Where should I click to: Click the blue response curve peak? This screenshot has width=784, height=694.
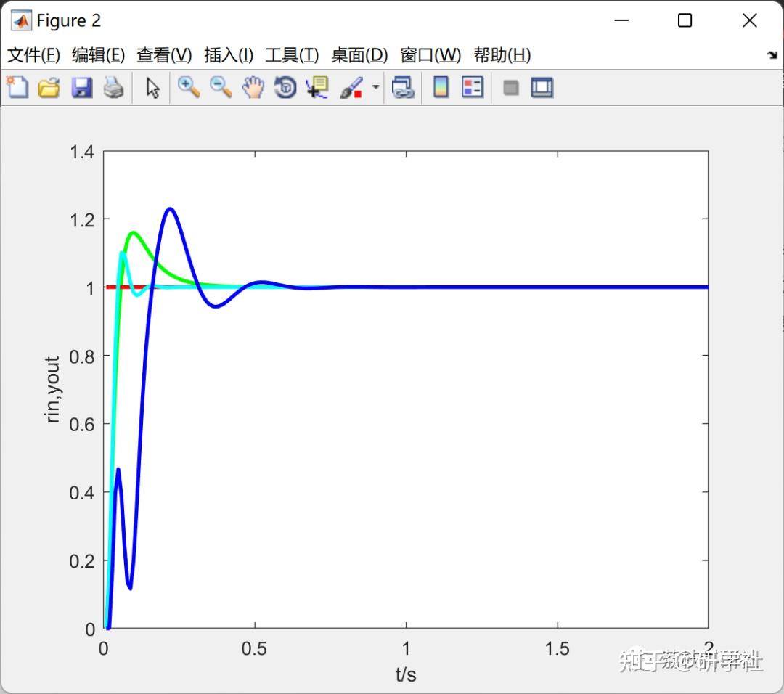pyautogui.click(x=171, y=209)
